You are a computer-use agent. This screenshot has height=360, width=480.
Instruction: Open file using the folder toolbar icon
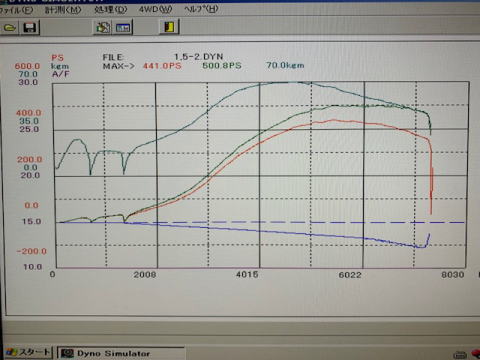coord(9,28)
